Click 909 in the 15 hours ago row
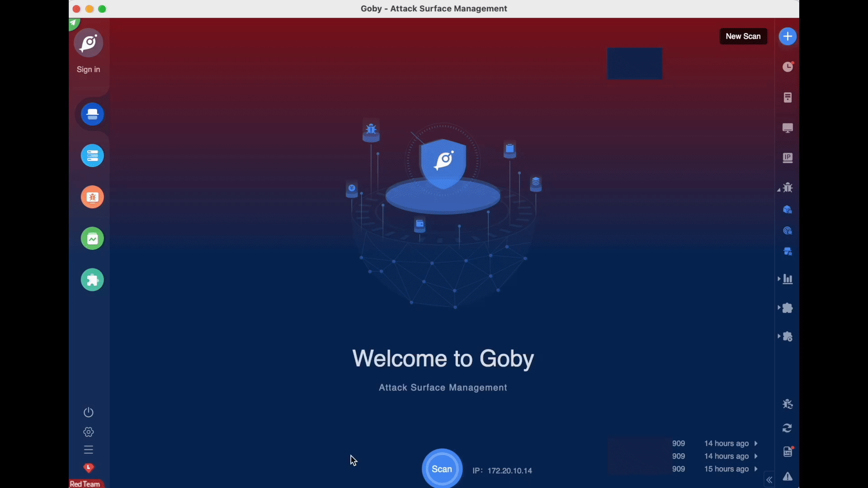This screenshot has width=868, height=488. tap(679, 469)
